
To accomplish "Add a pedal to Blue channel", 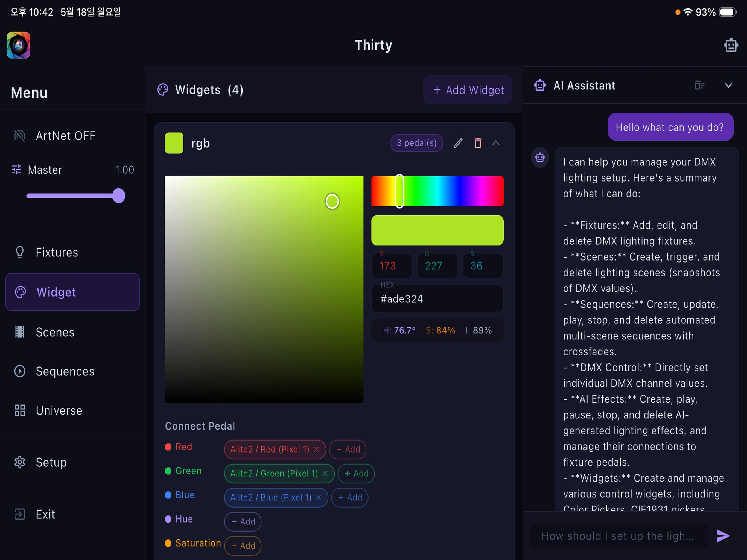I will (x=350, y=497).
